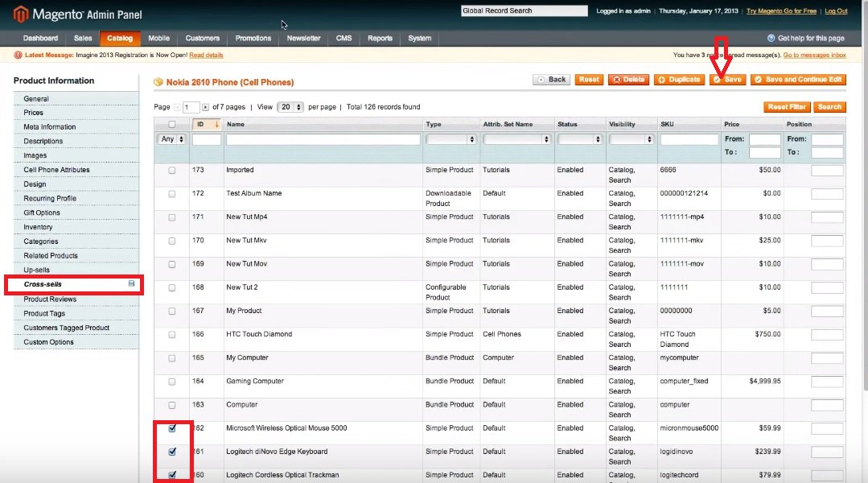This screenshot has height=483, width=868.
Task: Click the Price From filter field
Action: (x=764, y=139)
